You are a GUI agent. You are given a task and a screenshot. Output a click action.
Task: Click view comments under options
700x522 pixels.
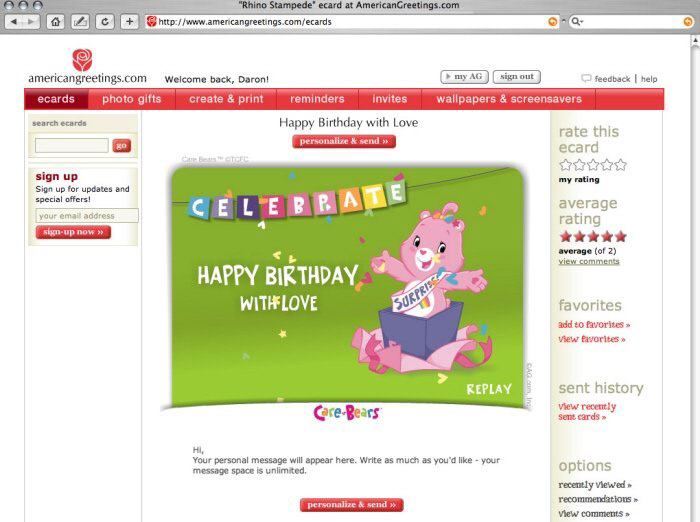click(594, 514)
